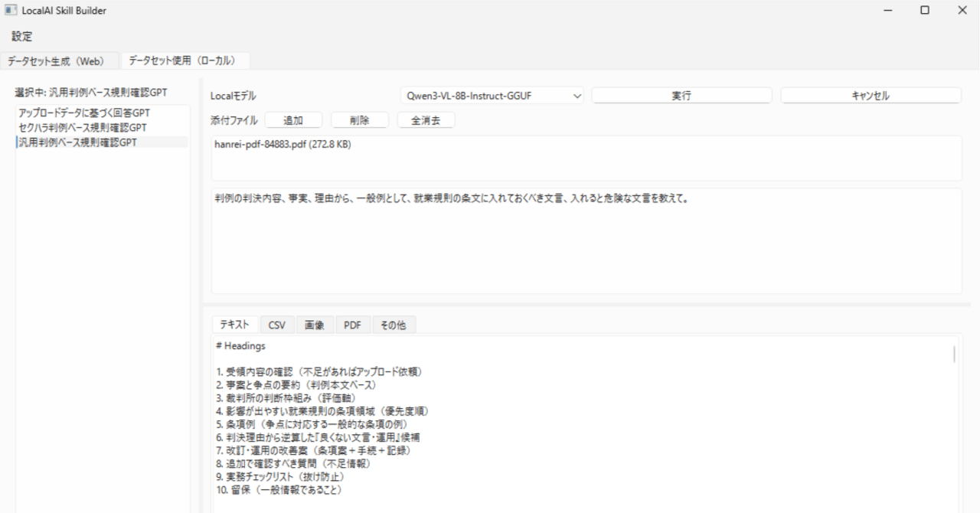Viewport: 980px width, 513px height.
Task: Click 全消去 to clear attachments
Action: 426,120
